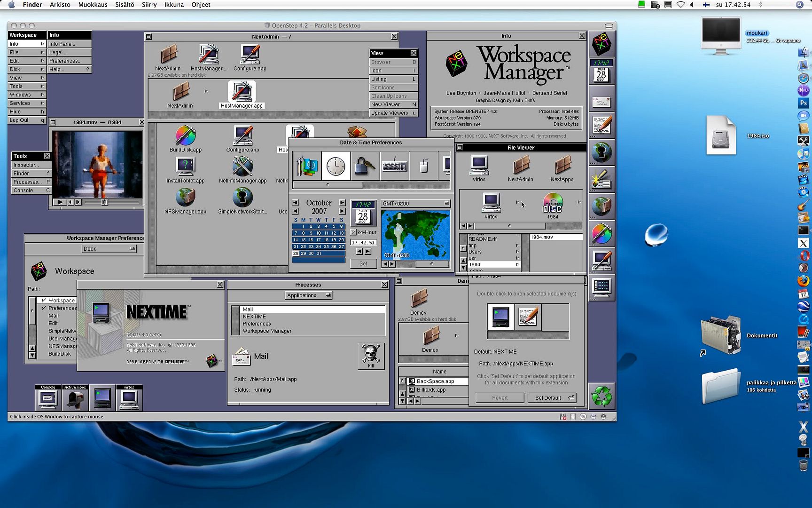Open the Muokkaus menu in Mac menu bar
Image resolution: width=812 pixels, height=508 pixels.
pos(93,5)
